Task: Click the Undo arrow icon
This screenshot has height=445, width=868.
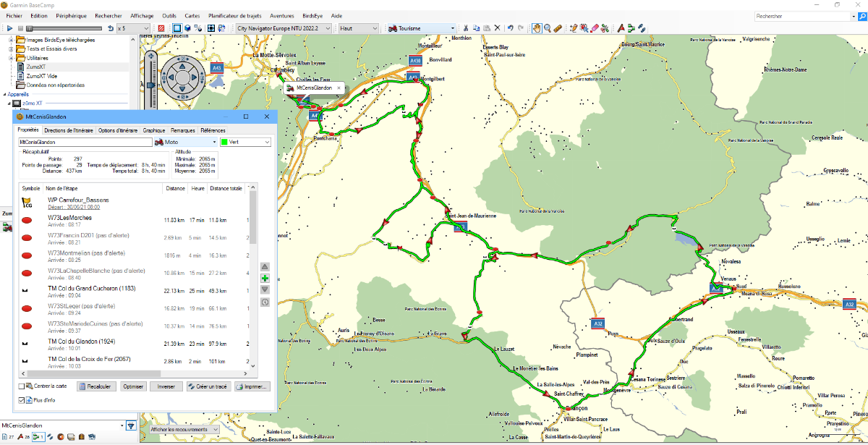Action: (511, 28)
